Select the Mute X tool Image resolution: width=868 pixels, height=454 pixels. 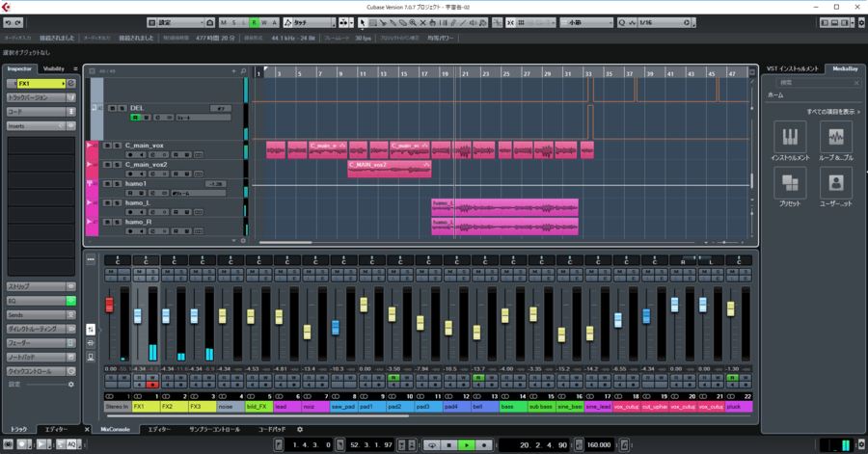pos(423,23)
